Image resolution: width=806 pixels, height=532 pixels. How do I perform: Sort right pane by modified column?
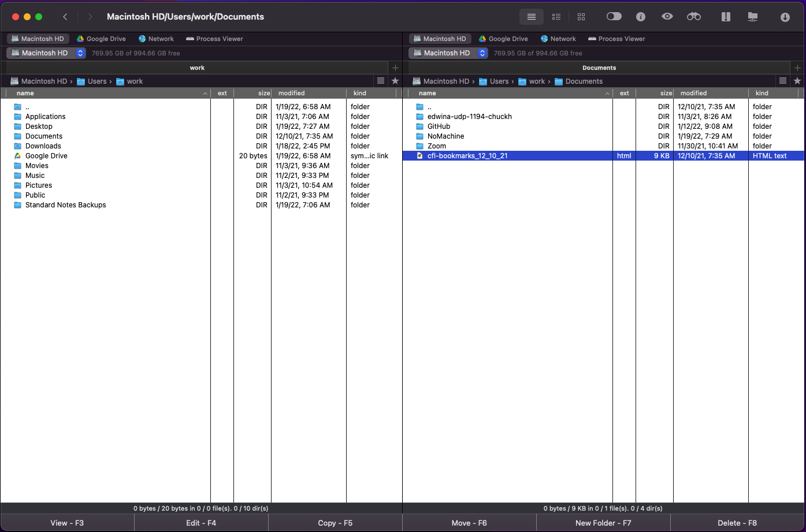click(x=711, y=93)
